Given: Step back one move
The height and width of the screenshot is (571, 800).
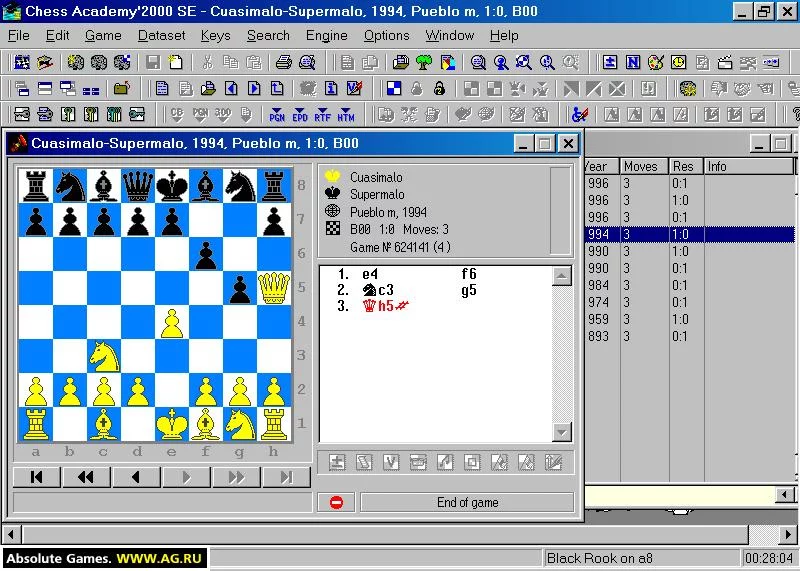Looking at the screenshot, I should pos(136,477).
